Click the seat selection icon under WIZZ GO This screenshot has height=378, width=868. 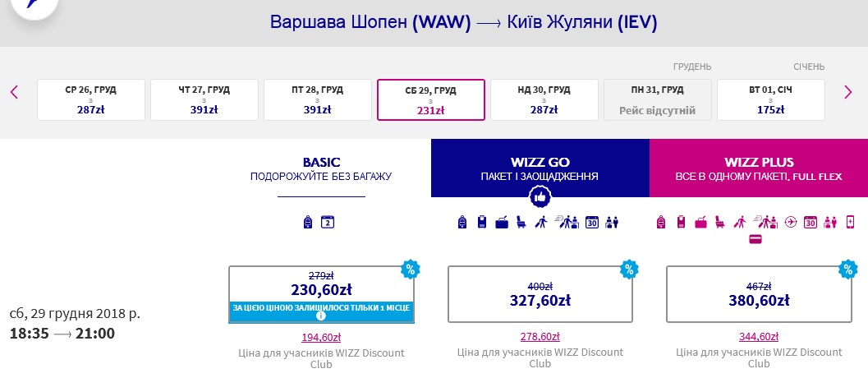tap(521, 222)
